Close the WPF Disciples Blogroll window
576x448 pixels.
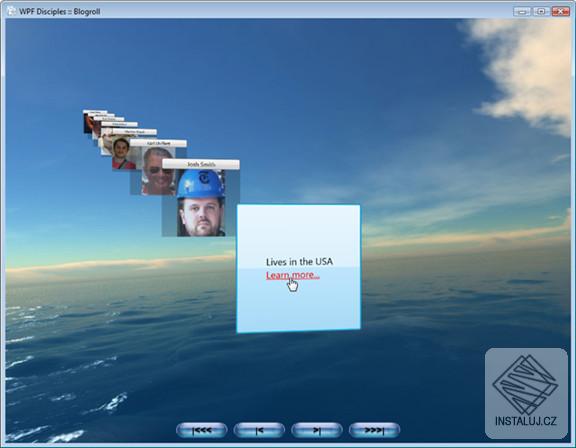click(x=561, y=11)
